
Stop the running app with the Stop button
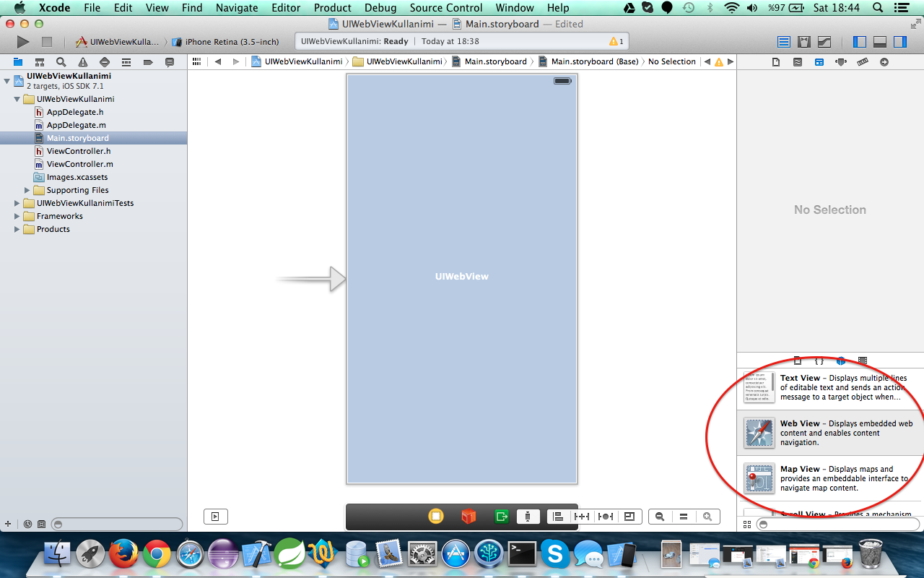click(47, 42)
